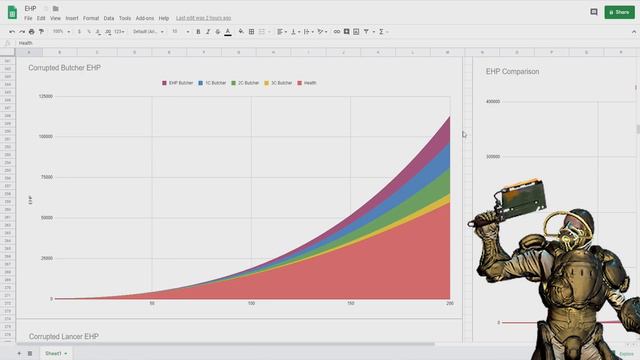Activate the paint format tool
The width and height of the screenshot is (640, 360).
[41, 31]
